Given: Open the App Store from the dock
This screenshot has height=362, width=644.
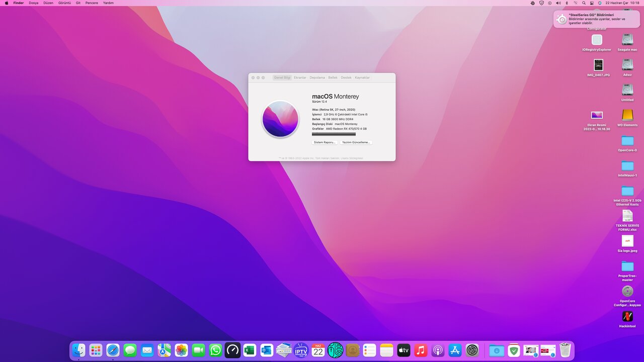Looking at the screenshot, I should click(455, 350).
